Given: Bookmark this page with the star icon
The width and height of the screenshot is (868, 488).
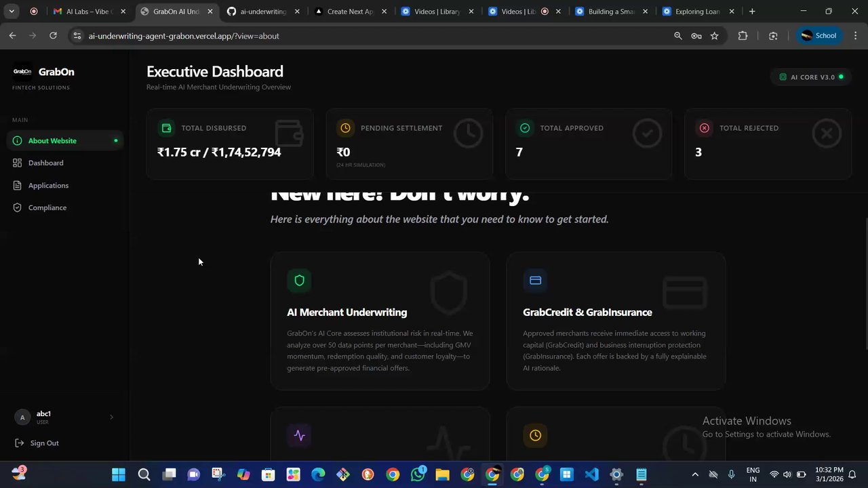Looking at the screenshot, I should coord(714,36).
